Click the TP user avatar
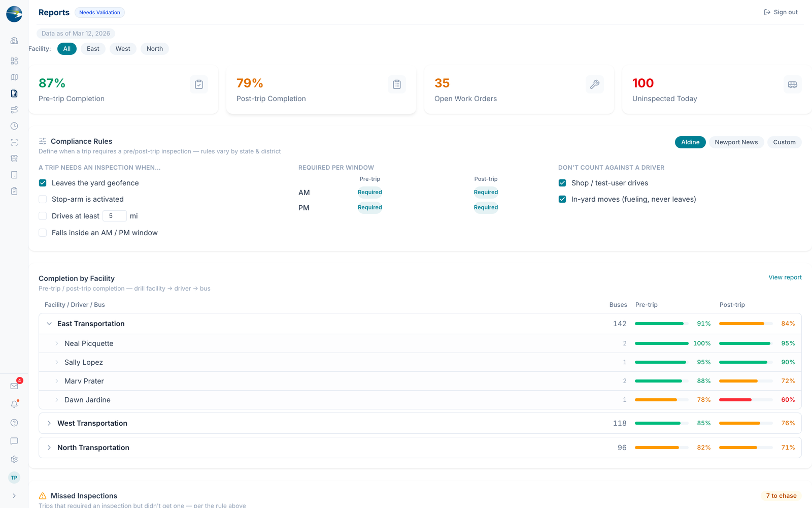The width and height of the screenshot is (812, 508). 14,478
